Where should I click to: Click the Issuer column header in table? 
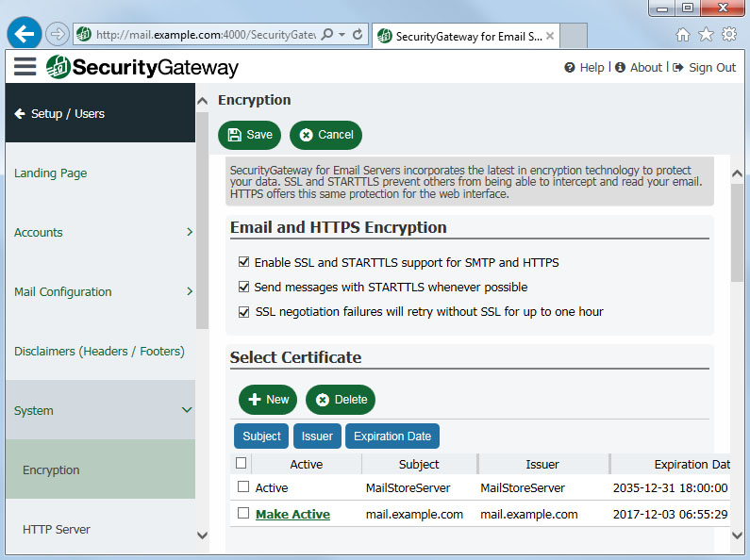pos(542,464)
